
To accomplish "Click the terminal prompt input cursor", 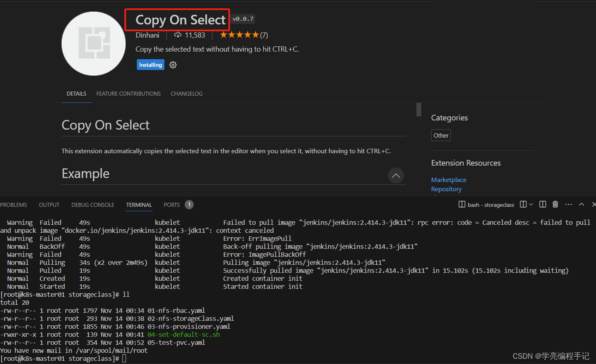I will coord(124,358).
